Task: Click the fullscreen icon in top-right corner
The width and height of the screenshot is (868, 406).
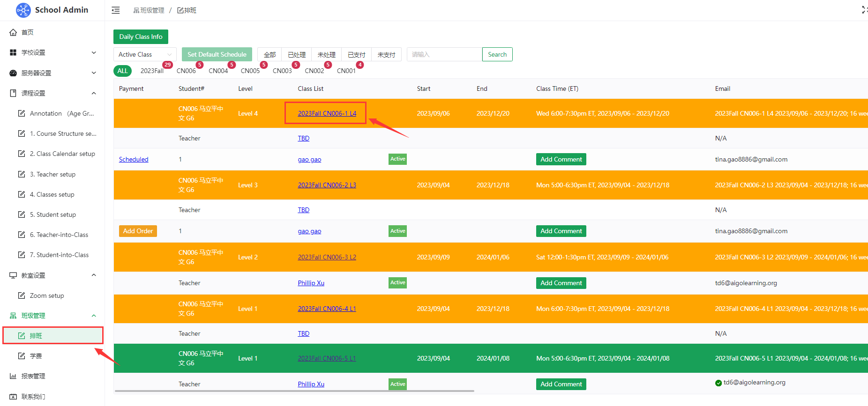Action: tap(864, 10)
